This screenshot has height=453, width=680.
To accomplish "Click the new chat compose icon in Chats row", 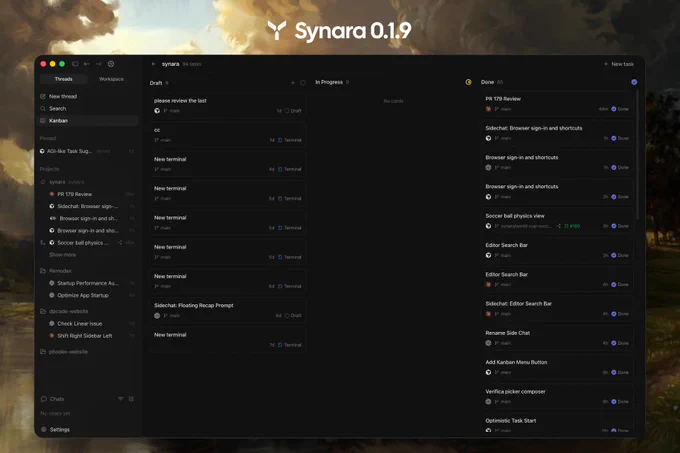I will (131, 399).
